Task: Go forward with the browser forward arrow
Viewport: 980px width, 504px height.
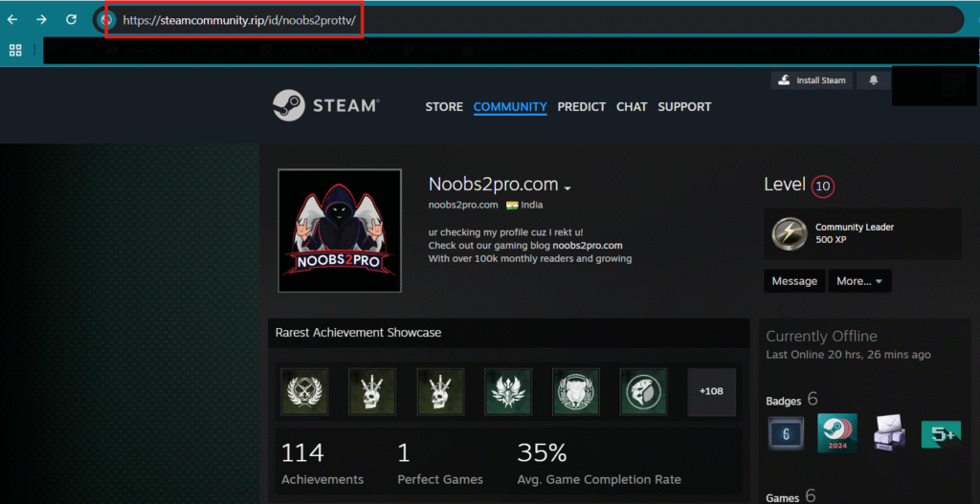Action: (41, 19)
